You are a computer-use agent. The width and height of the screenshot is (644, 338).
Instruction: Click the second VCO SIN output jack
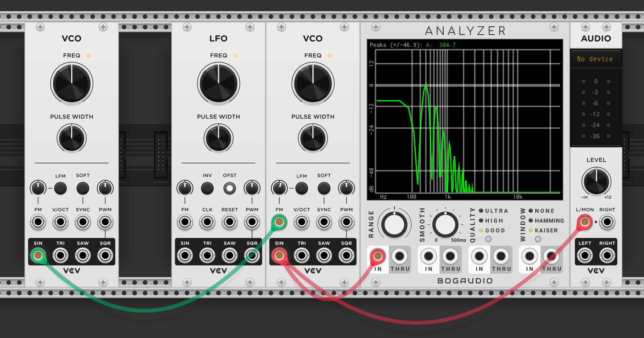tap(279, 255)
